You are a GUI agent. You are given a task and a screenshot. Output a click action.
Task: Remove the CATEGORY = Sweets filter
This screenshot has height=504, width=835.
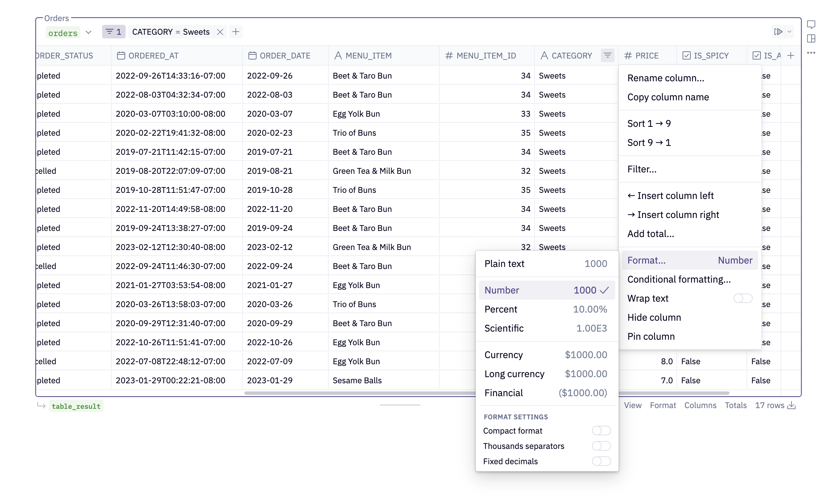[220, 32]
